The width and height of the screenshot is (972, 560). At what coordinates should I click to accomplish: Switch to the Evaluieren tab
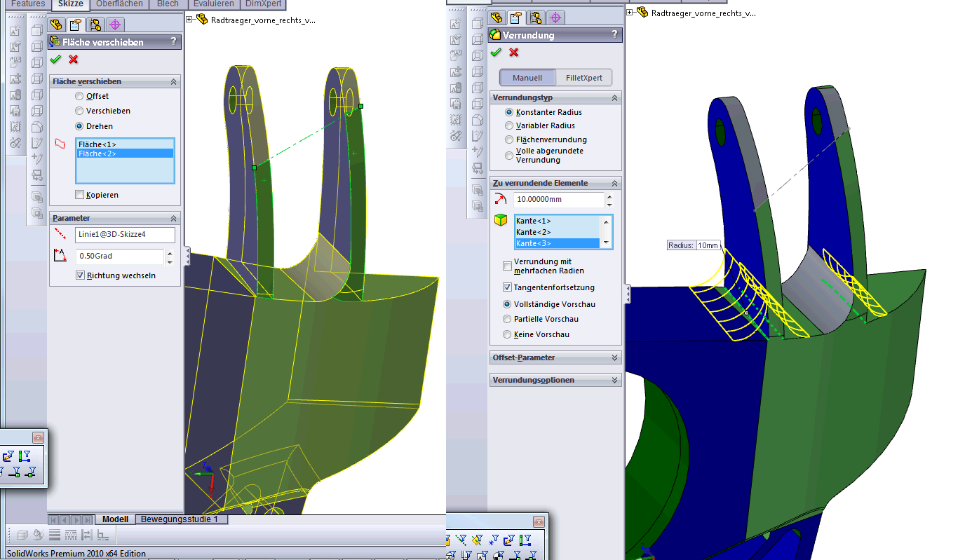coord(213,4)
